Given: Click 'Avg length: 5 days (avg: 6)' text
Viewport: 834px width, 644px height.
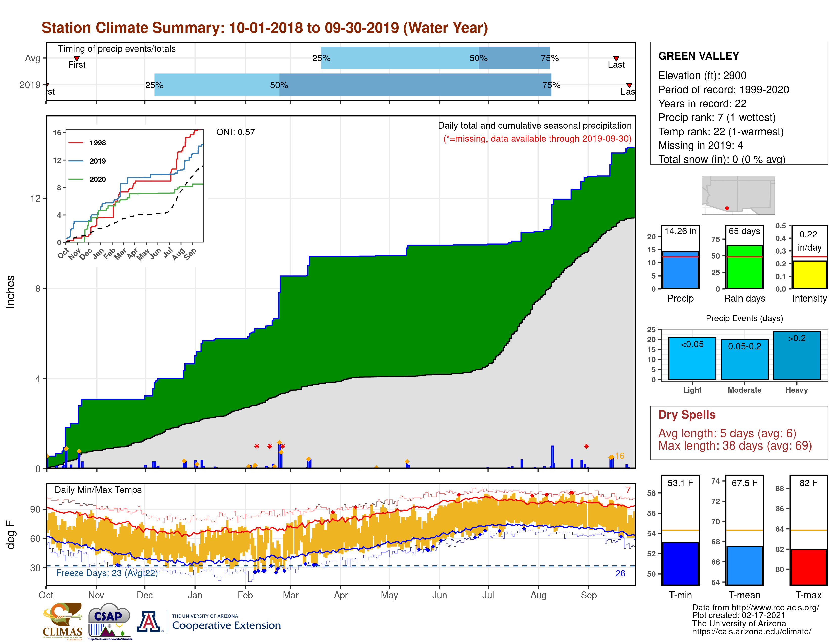Looking at the screenshot, I should click(x=727, y=433).
